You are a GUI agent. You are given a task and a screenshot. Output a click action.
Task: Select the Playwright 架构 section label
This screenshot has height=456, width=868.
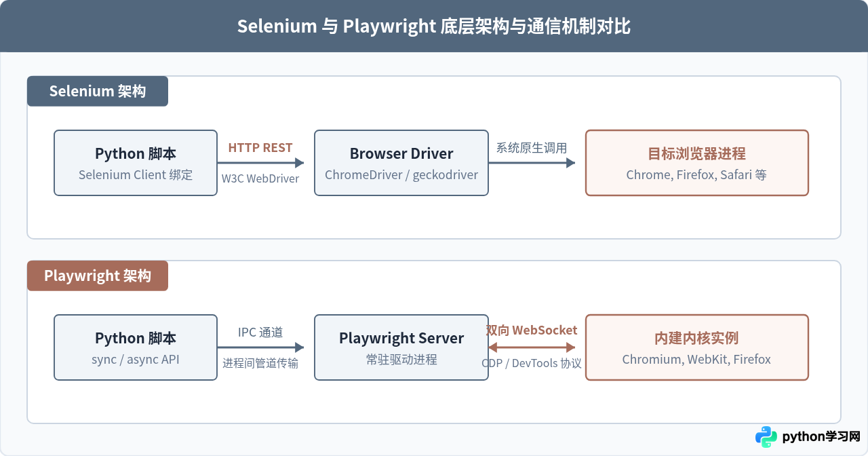coord(98,275)
